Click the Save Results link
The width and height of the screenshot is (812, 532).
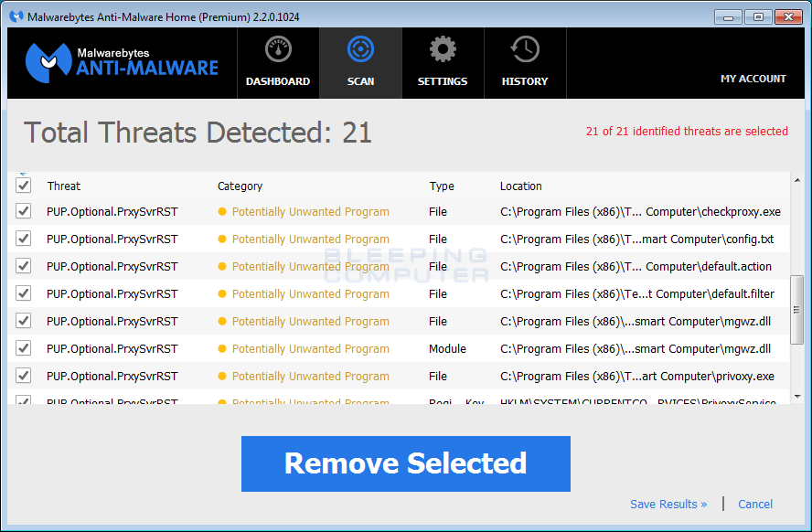tap(668, 504)
